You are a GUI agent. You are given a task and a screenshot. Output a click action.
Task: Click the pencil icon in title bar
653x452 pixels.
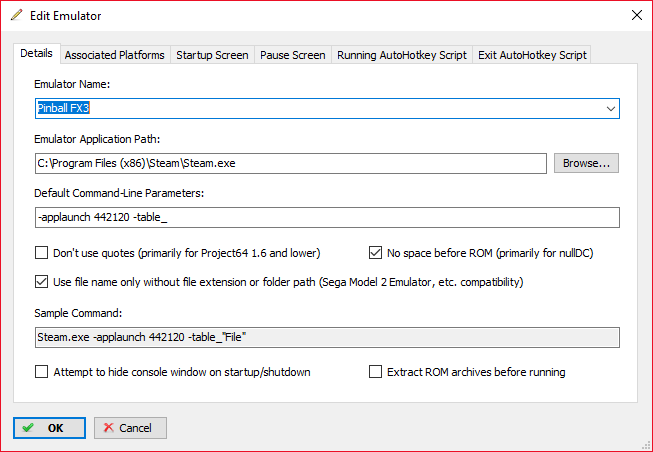point(17,15)
